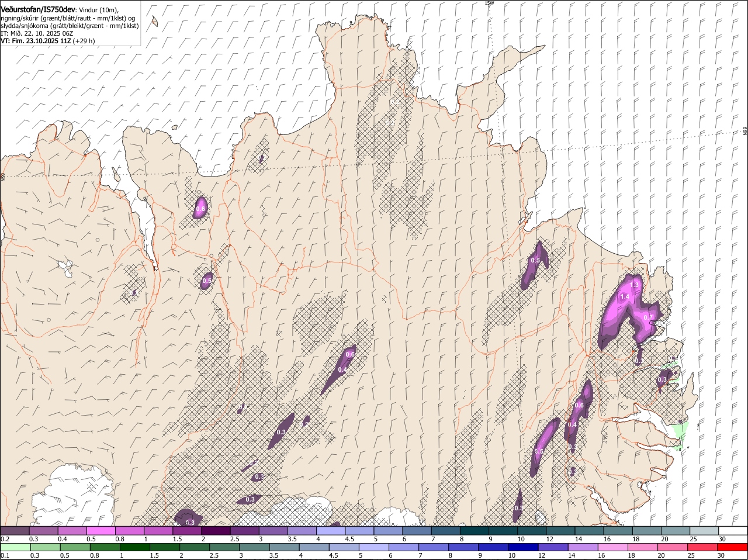Pick the mauve 0.3 swatch in upper legend row
Viewport: 748px width, 560px height.
click(44, 531)
